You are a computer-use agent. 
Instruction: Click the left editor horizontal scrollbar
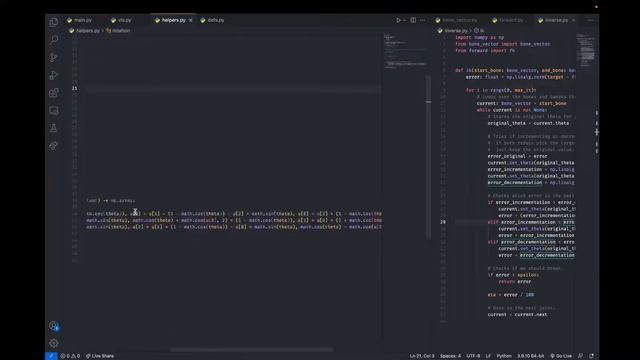(252, 349)
